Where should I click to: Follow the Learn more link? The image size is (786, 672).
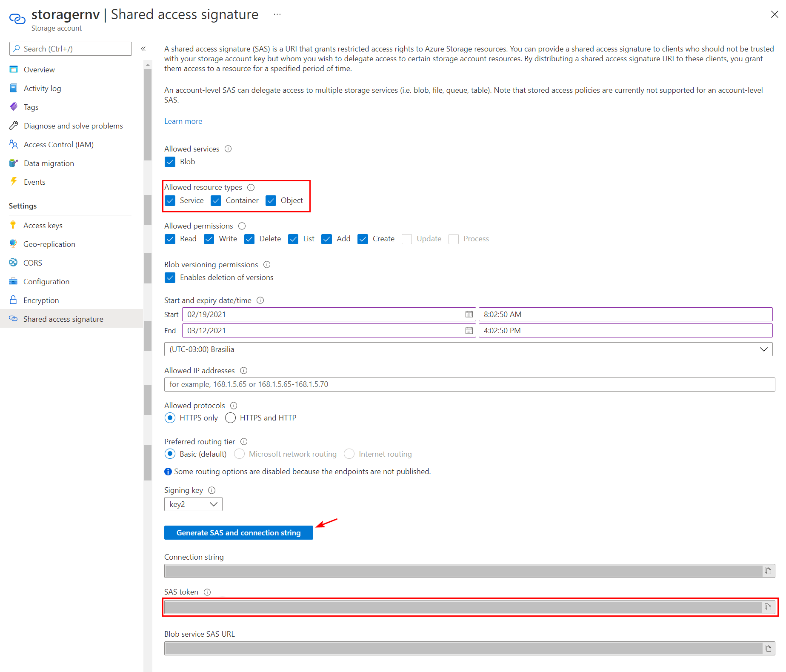pos(183,121)
